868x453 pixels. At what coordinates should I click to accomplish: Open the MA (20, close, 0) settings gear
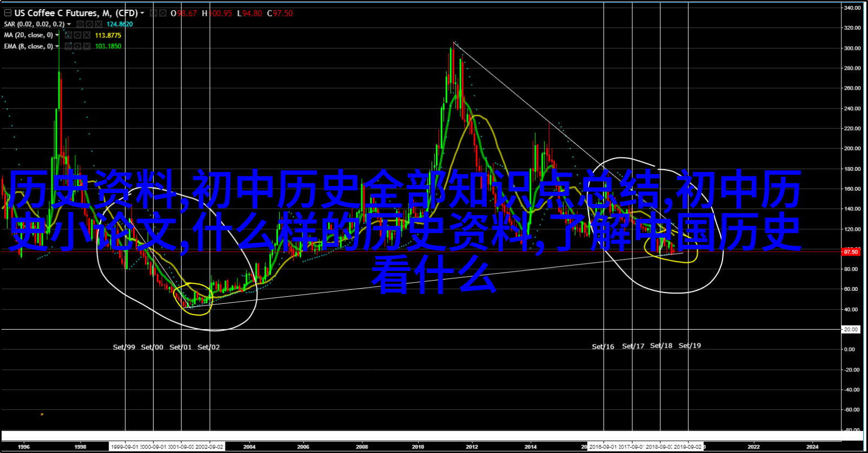[77, 35]
